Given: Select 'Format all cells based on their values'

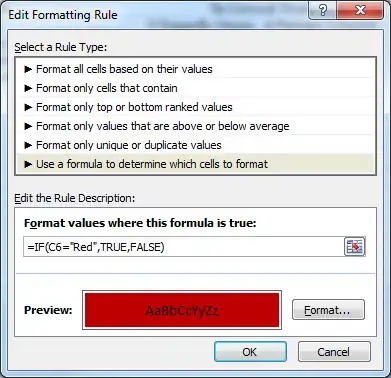Looking at the screenshot, I should tap(195, 69).
